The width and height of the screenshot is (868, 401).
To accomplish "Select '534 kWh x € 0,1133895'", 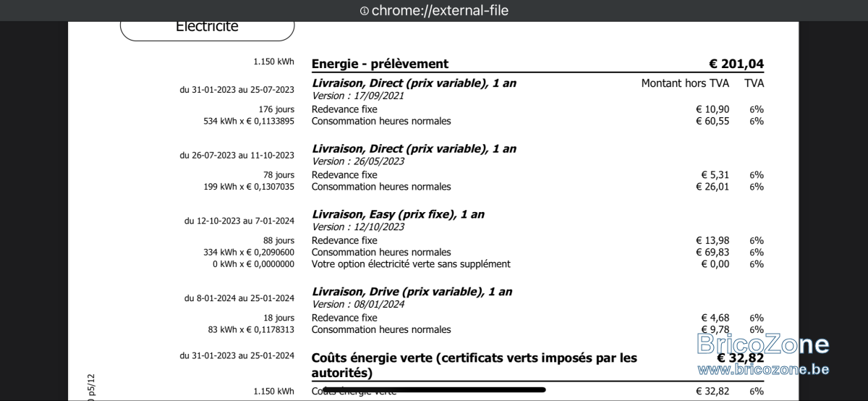I will (x=249, y=121).
